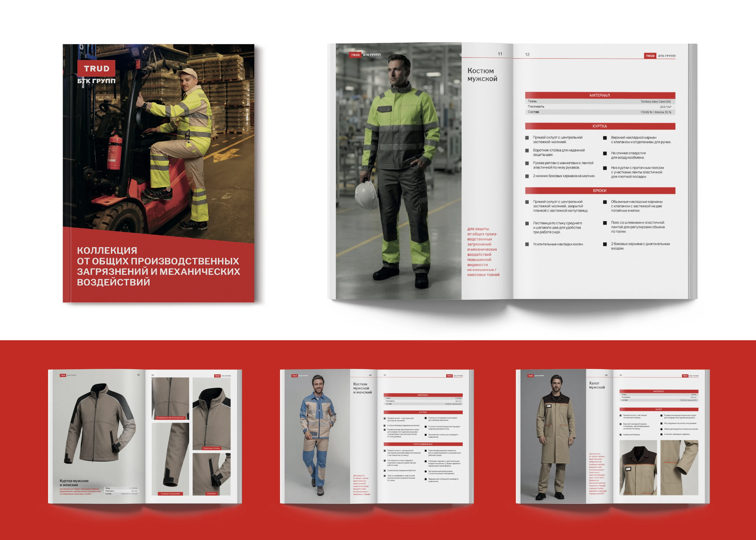Click the cover title starting with 'КОЛЛЕКЦИЯ'
Image resolution: width=756 pixels, height=540 pixels.
[158, 266]
